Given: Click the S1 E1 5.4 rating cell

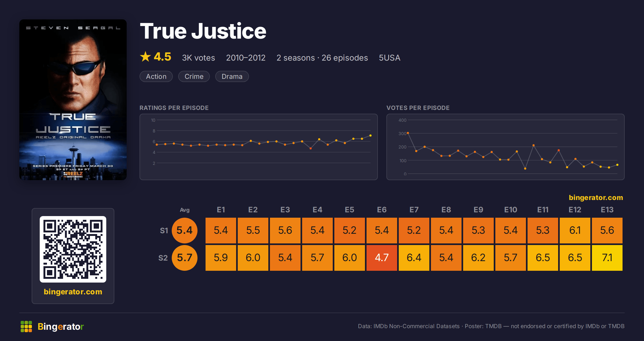Looking at the screenshot, I should pyautogui.click(x=221, y=230).
